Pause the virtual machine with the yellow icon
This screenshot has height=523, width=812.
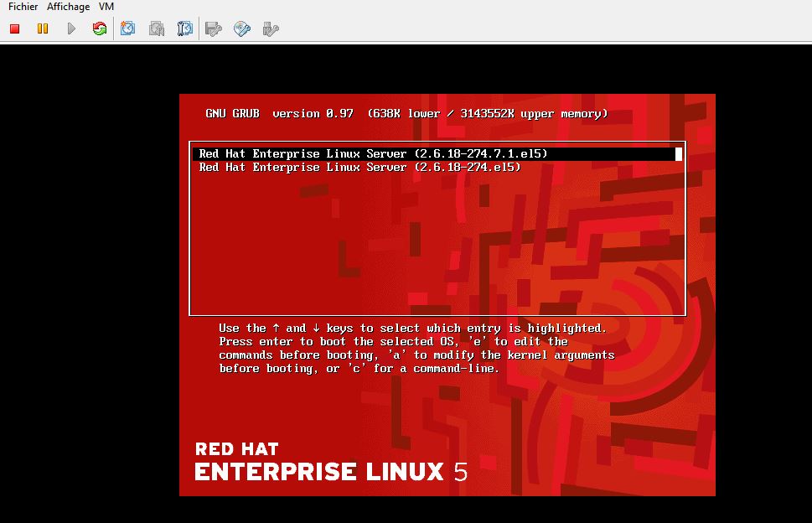43,28
